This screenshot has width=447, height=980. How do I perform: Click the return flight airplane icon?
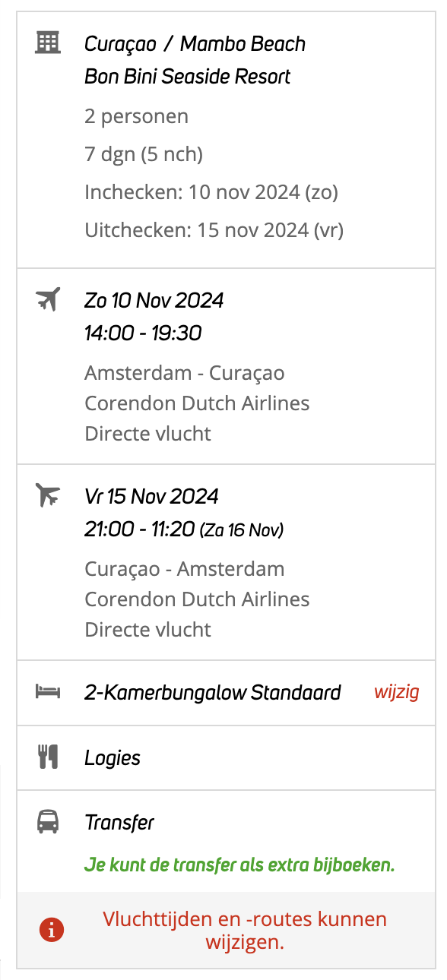48,495
